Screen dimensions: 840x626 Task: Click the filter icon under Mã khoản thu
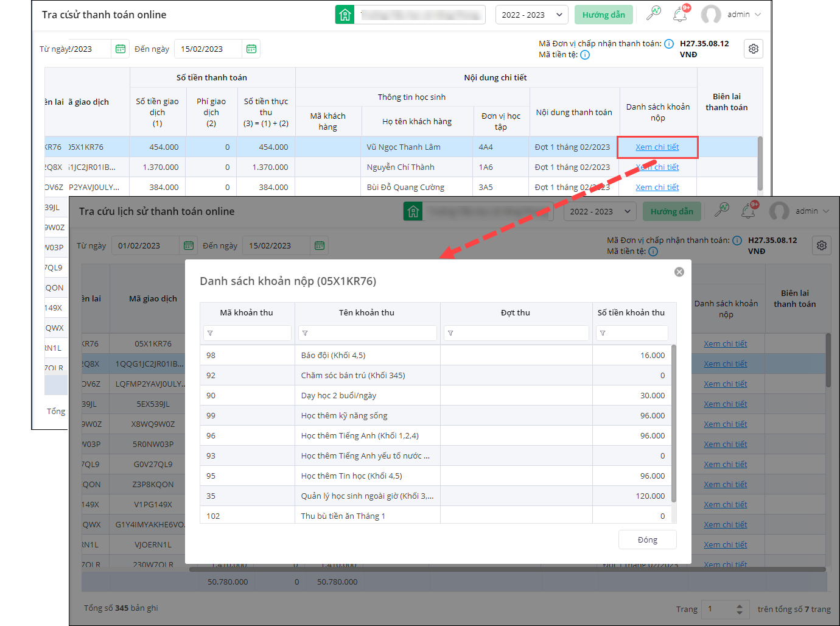click(210, 333)
